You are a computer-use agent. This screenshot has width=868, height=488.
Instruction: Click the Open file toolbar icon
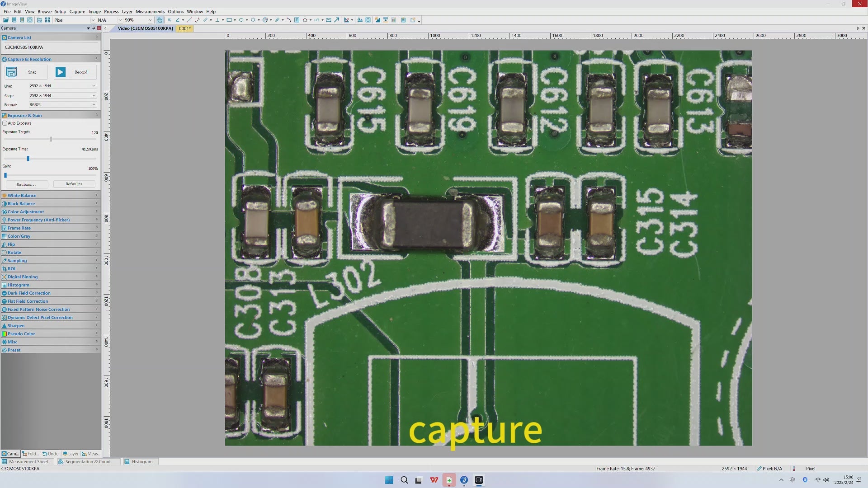coord(6,20)
